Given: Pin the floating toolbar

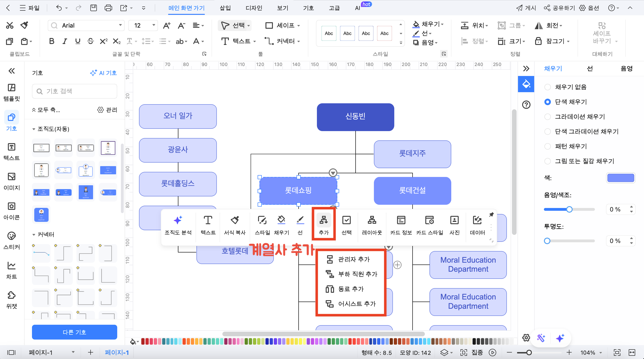Looking at the screenshot, I should point(491,214).
